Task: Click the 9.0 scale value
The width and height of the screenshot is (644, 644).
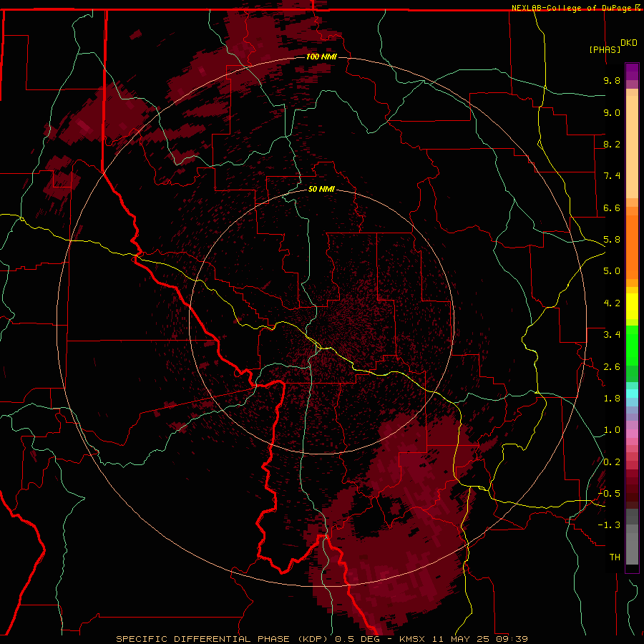Action: 612,112
